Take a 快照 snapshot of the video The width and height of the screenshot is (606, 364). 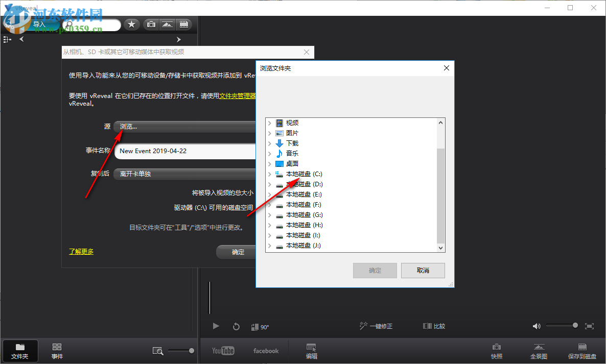tap(496, 351)
